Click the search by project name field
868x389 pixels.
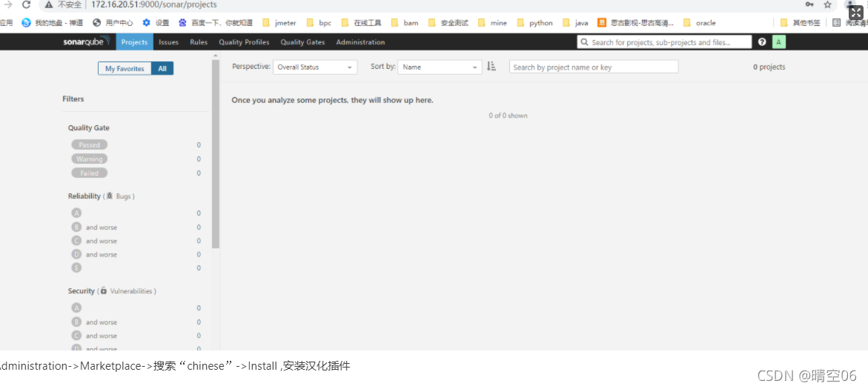(x=594, y=67)
